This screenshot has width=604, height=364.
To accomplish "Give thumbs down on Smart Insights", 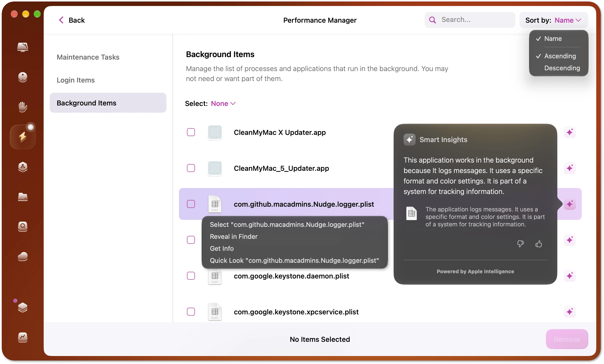I will (x=520, y=244).
